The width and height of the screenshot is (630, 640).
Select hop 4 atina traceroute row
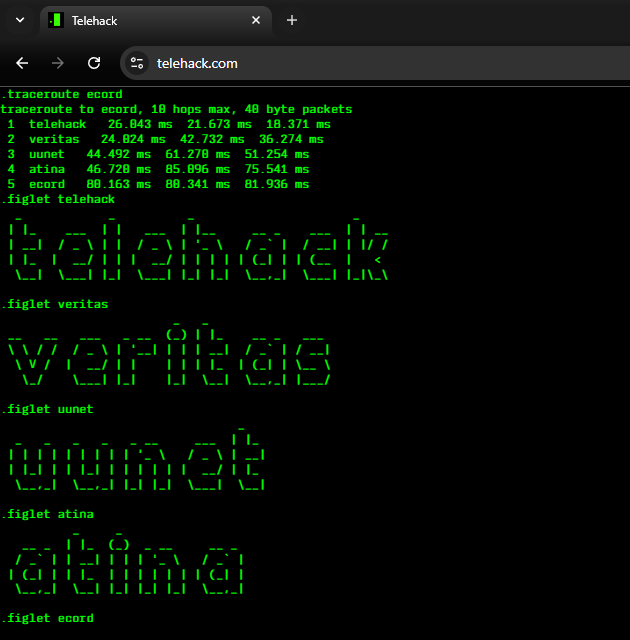158,169
